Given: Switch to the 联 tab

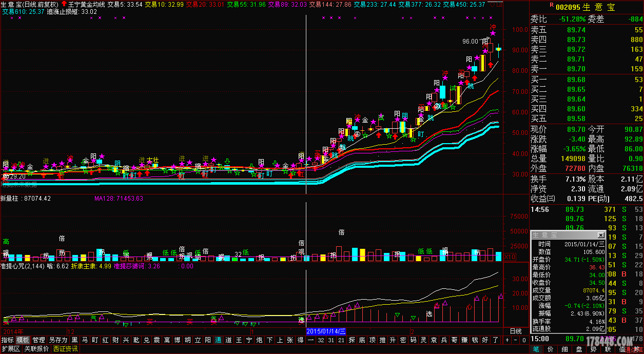Looking at the screenshot, I should click(608, 349).
